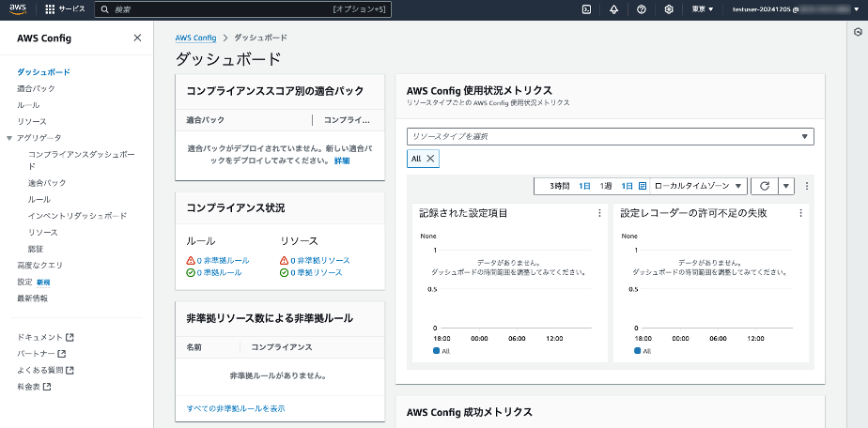Open パートナー external link
The height and width of the screenshot is (428, 868).
pyautogui.click(x=41, y=353)
